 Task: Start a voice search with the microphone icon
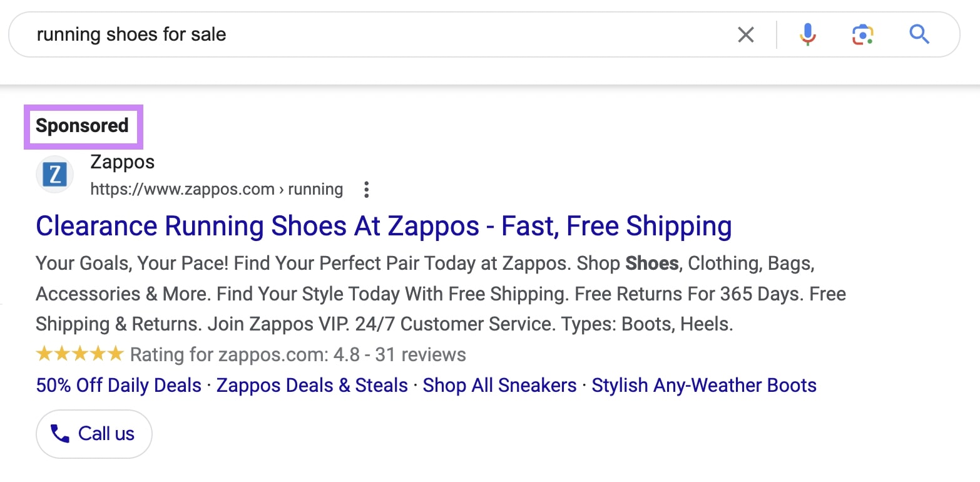pyautogui.click(x=807, y=34)
